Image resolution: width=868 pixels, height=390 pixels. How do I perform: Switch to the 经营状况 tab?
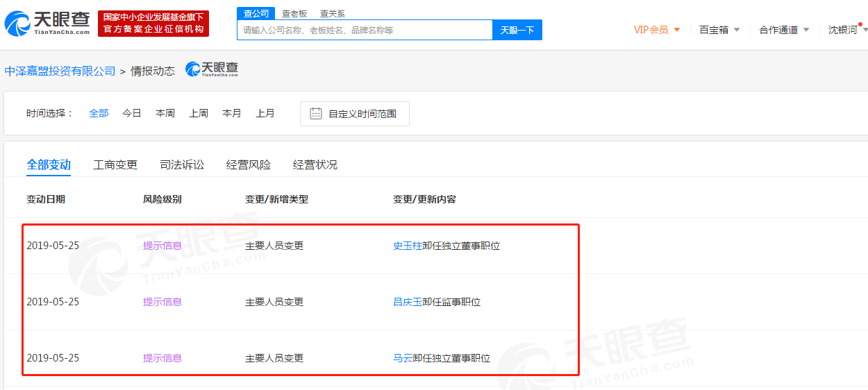tap(315, 164)
